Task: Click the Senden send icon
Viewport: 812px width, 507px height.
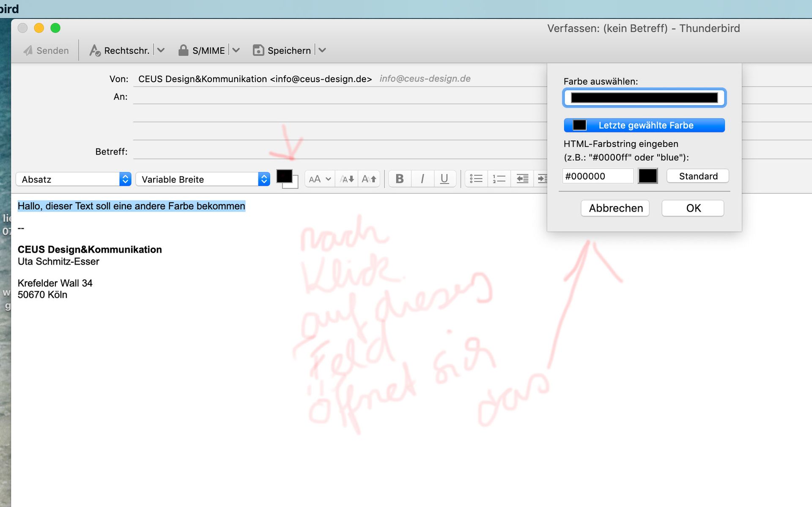Action: click(x=28, y=50)
